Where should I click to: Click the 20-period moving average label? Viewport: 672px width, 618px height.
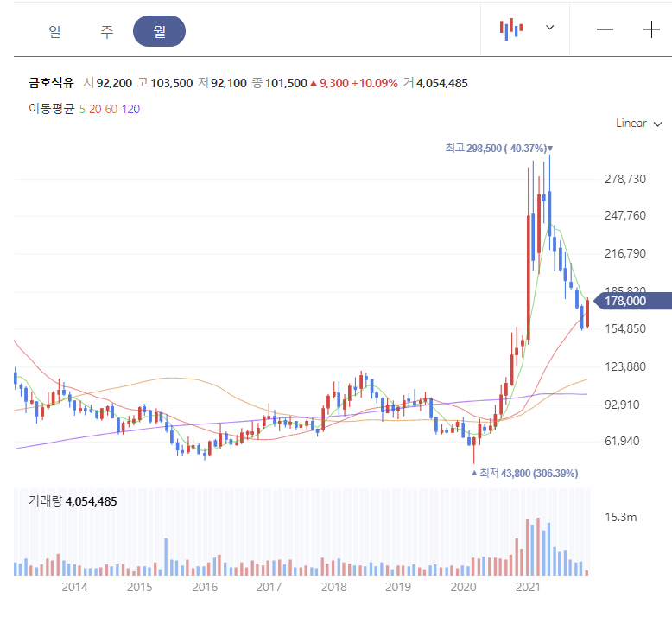[x=95, y=109]
